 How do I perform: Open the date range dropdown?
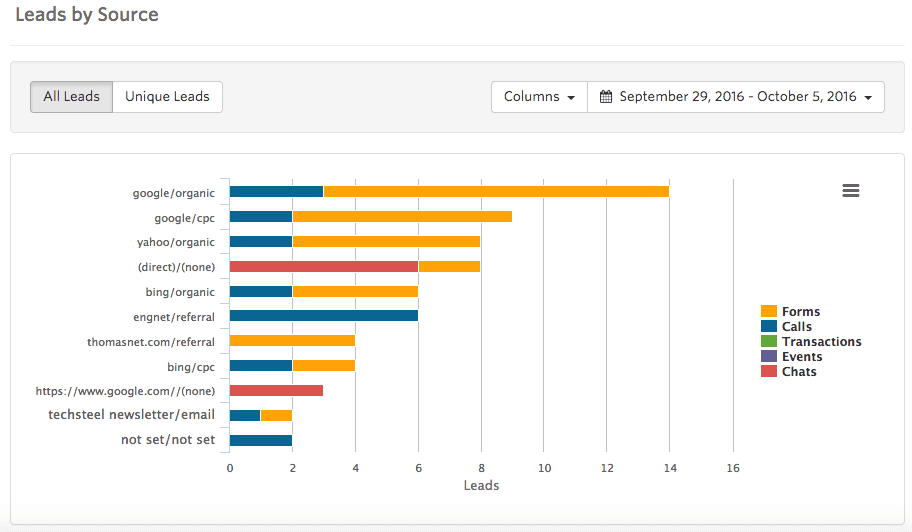click(736, 97)
